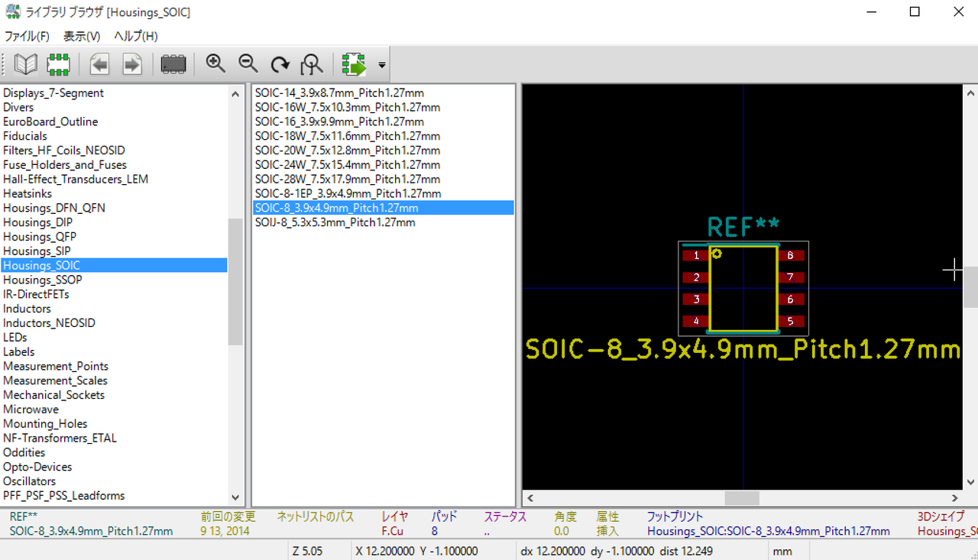
Task: Redraw the view with the refresh icon
Action: coord(280,65)
